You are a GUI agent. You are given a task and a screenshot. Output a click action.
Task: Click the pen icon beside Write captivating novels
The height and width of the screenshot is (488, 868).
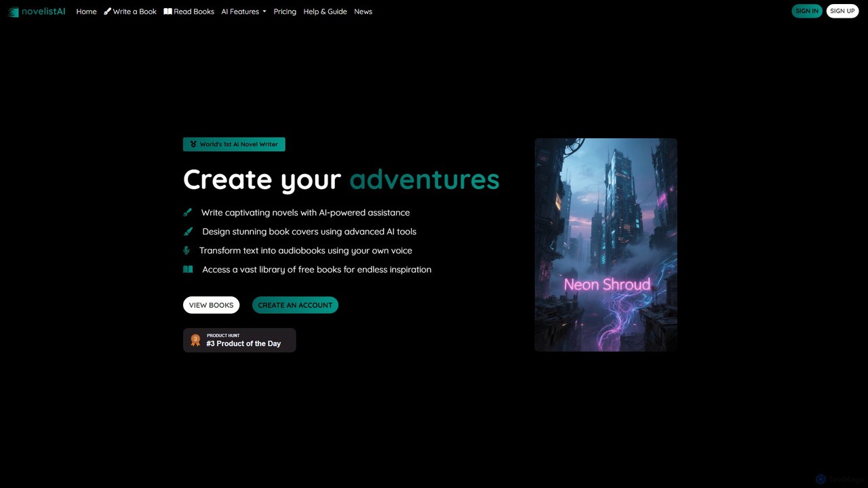pyautogui.click(x=188, y=212)
